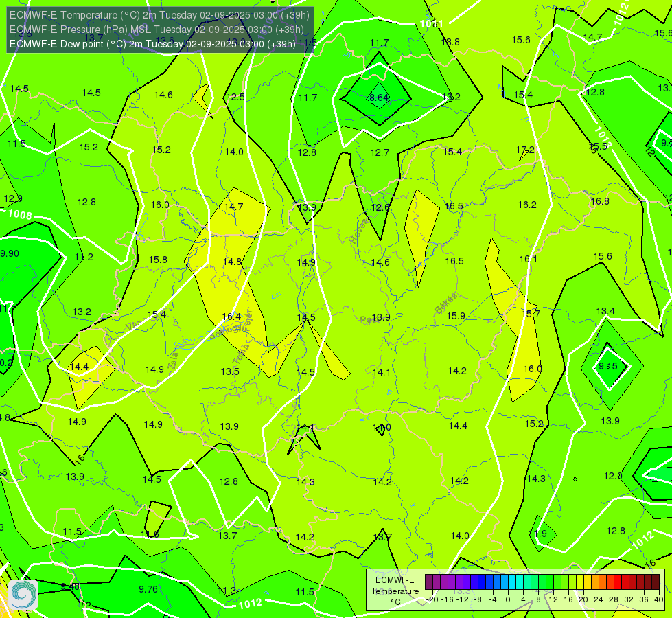Click the legend swatch labeled 40

click(x=656, y=582)
